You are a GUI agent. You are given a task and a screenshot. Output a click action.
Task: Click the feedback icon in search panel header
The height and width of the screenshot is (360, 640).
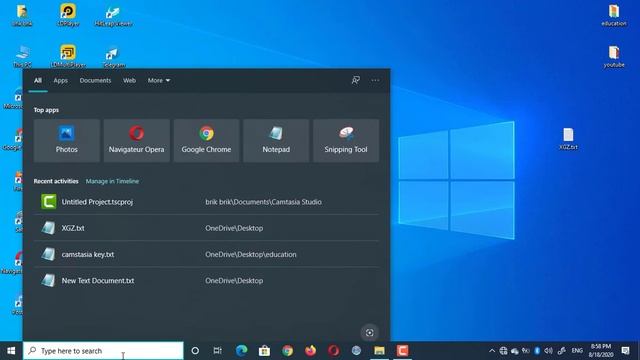[356, 80]
